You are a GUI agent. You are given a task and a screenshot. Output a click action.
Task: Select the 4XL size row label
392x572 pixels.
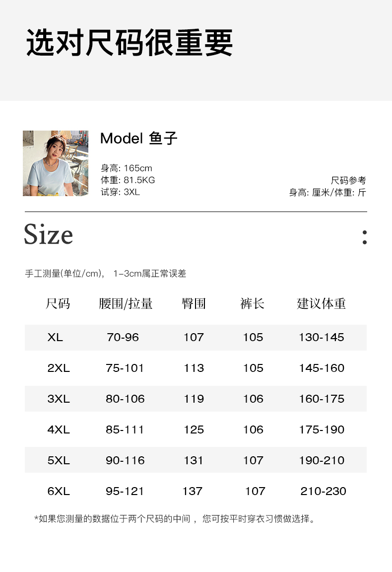pos(59,430)
